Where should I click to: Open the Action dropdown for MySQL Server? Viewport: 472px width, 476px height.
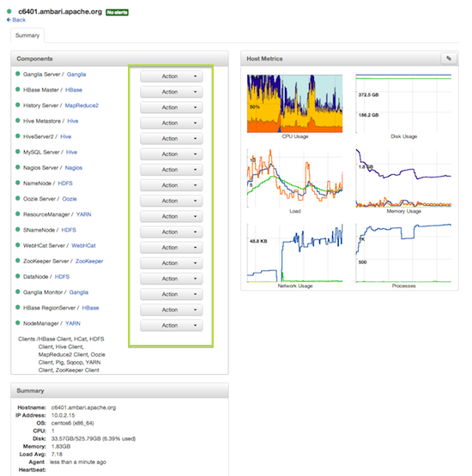tap(172, 154)
